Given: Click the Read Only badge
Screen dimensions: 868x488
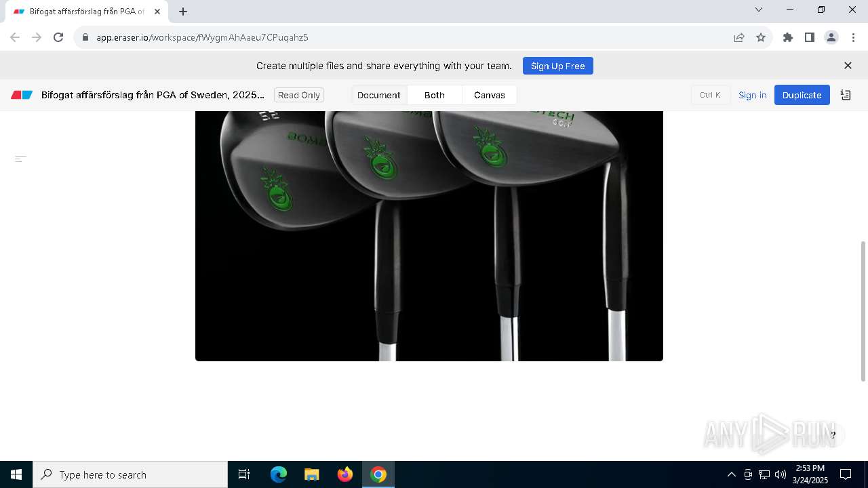Looking at the screenshot, I should click(x=299, y=95).
